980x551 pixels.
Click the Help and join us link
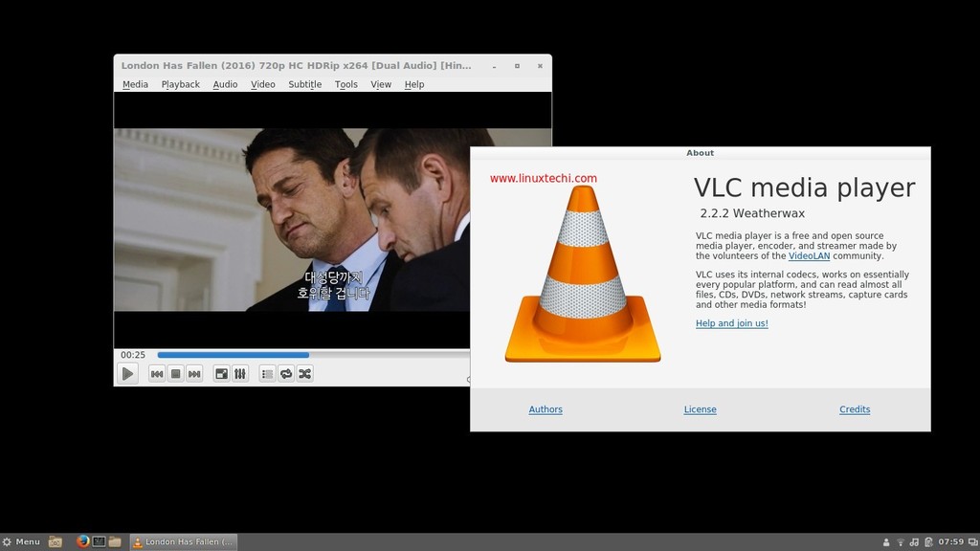(x=732, y=323)
